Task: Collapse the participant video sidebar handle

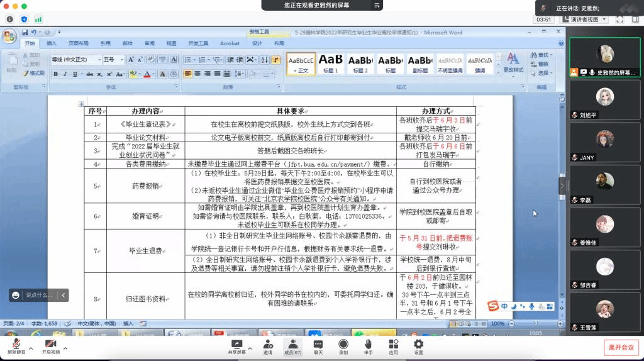Action: tap(562, 187)
